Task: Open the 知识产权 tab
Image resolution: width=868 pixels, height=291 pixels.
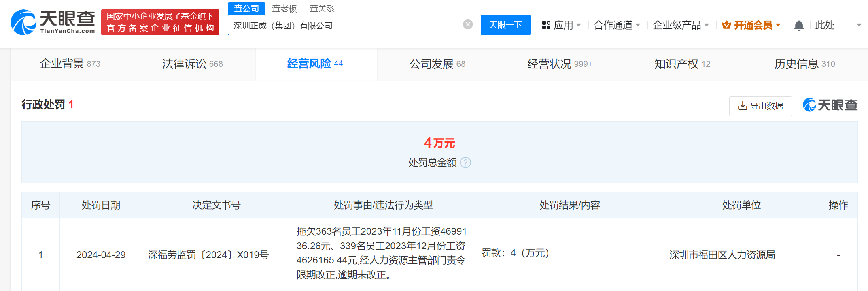Action: [682, 64]
